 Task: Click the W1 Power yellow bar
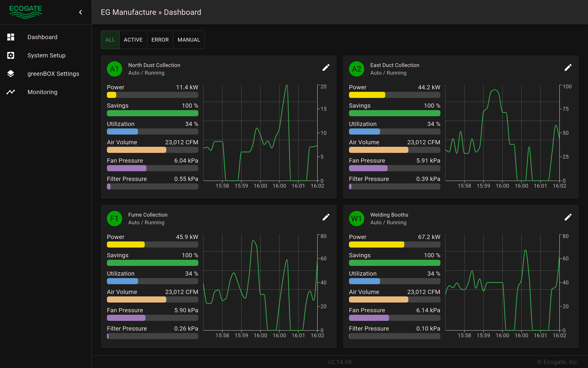395,245
